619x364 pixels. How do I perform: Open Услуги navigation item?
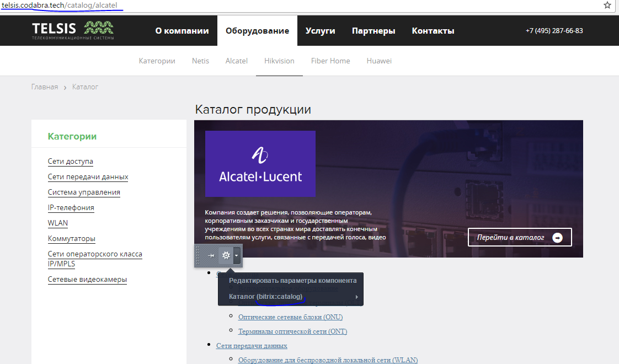320,31
